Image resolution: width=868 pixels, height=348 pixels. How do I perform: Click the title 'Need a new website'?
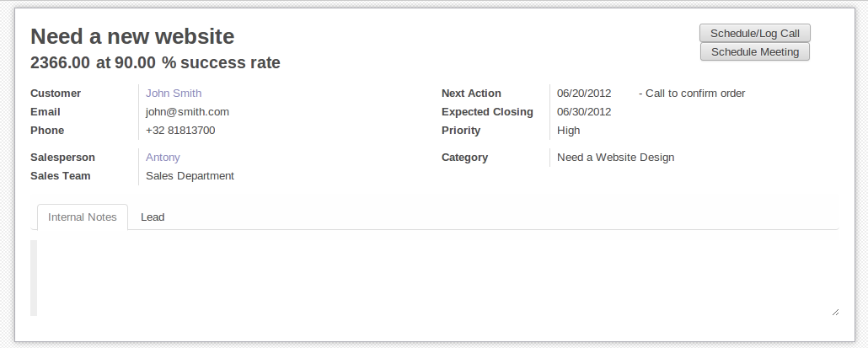coord(132,36)
